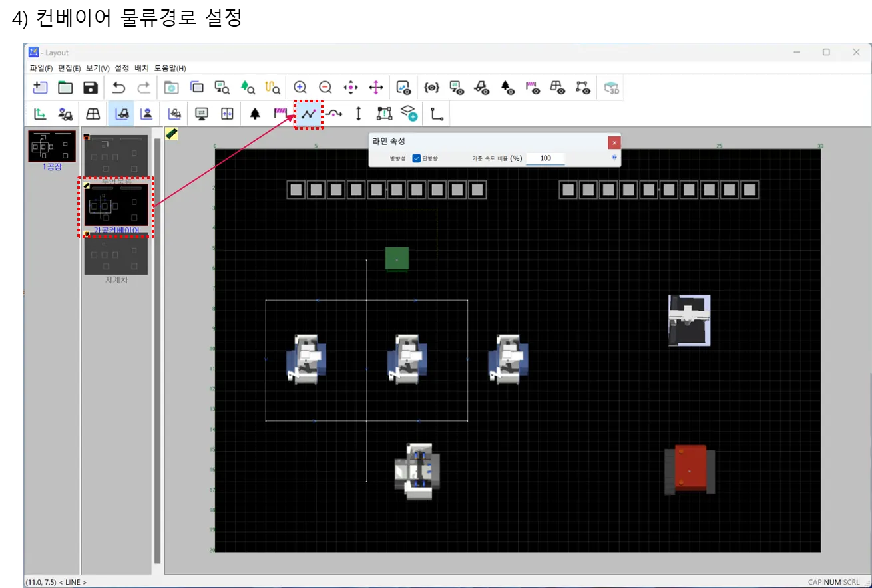Select the polyline line drawing tool
The image size is (872, 588).
[x=308, y=114]
